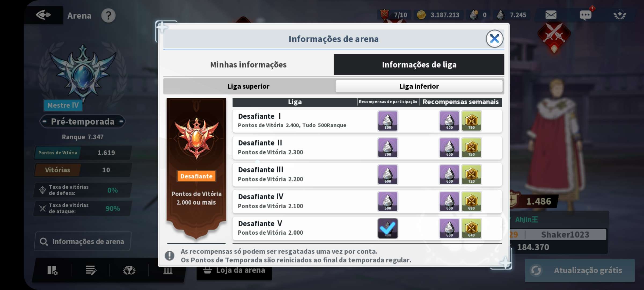The image size is (644, 290).
Task: Switch to Informações de liga tab
Action: point(419,64)
